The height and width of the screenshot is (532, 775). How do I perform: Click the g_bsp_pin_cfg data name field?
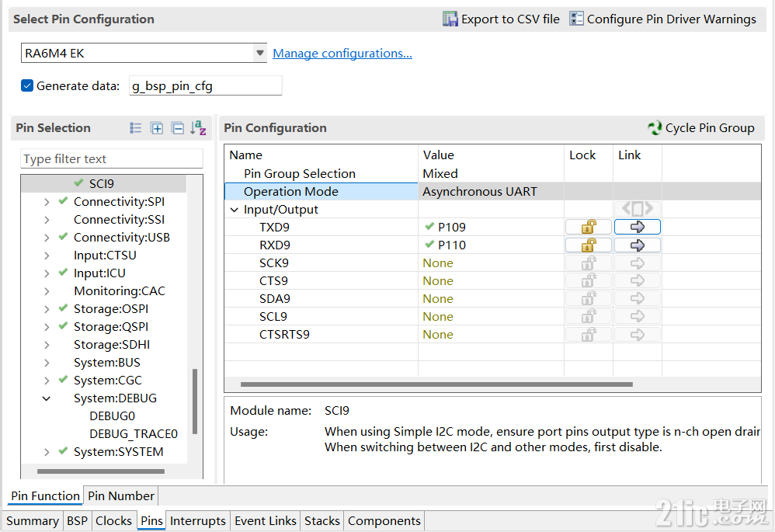point(206,85)
